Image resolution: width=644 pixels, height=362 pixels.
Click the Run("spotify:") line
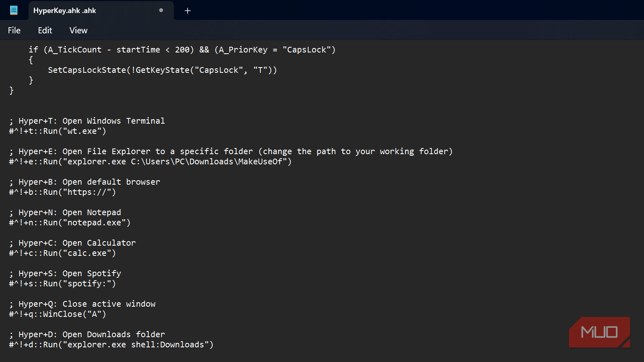tap(62, 283)
